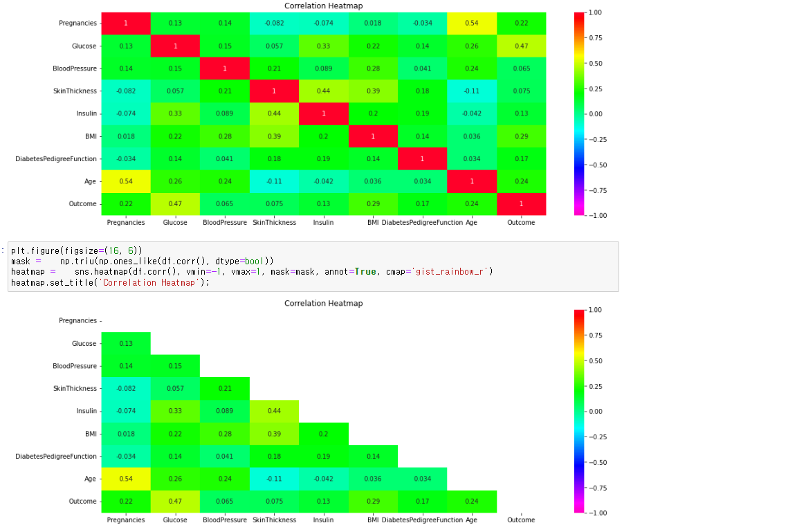Click the Pregnancies-Pregnancies diagonal cell showing 1
This screenshot has width=797, height=532.
[125, 23]
